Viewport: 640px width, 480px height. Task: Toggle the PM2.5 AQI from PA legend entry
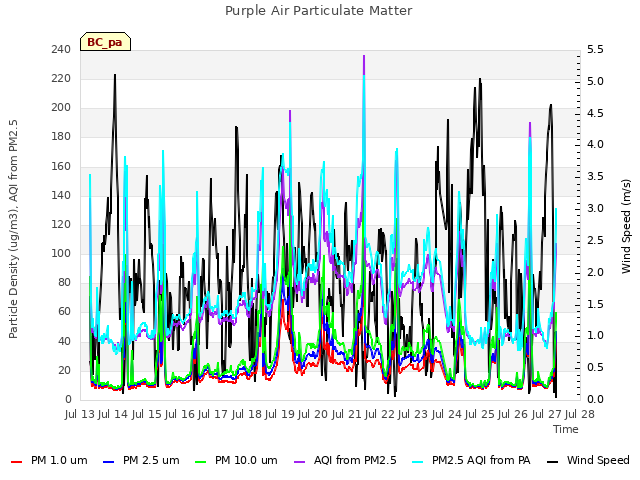click(x=471, y=461)
